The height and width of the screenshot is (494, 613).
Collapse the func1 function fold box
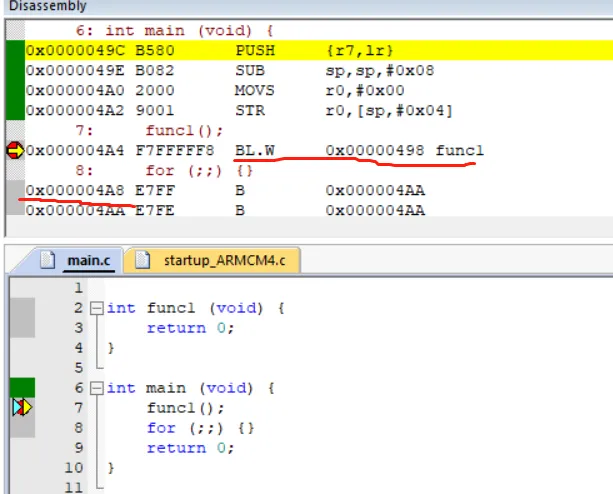coord(96,308)
